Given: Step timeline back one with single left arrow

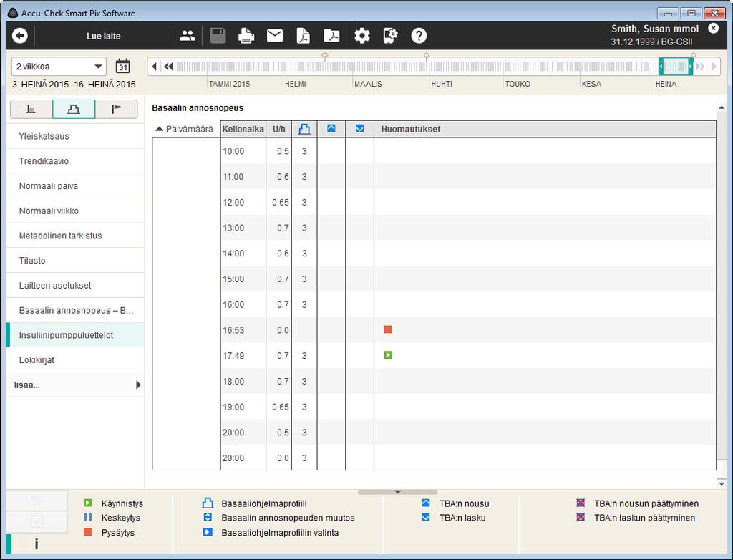Looking at the screenshot, I should pyautogui.click(x=155, y=67).
